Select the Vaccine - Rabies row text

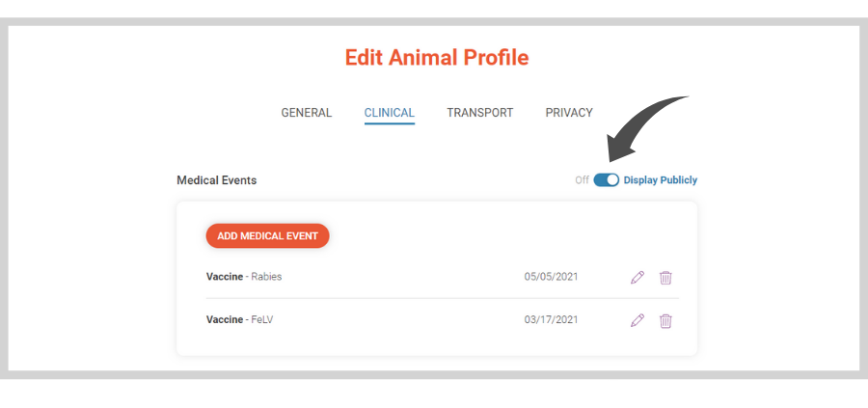(x=244, y=277)
